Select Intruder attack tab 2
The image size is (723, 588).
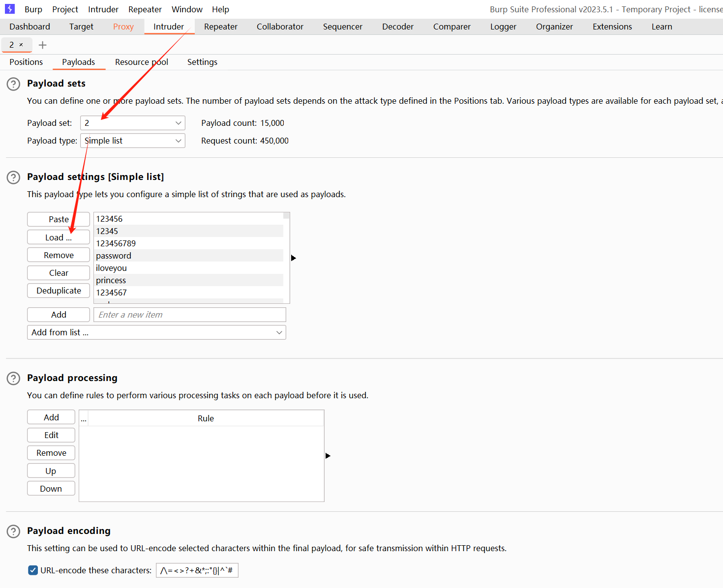click(12, 45)
